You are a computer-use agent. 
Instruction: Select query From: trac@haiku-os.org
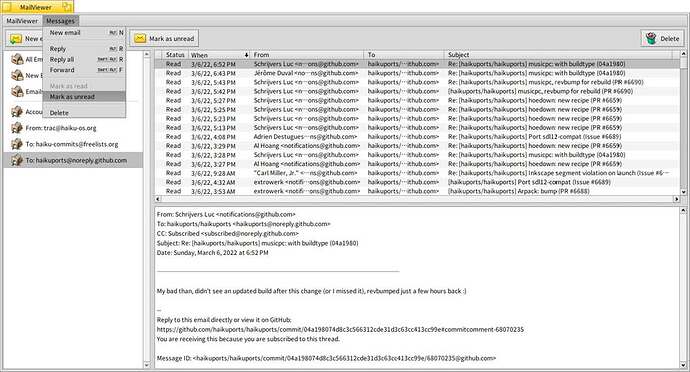click(73, 128)
